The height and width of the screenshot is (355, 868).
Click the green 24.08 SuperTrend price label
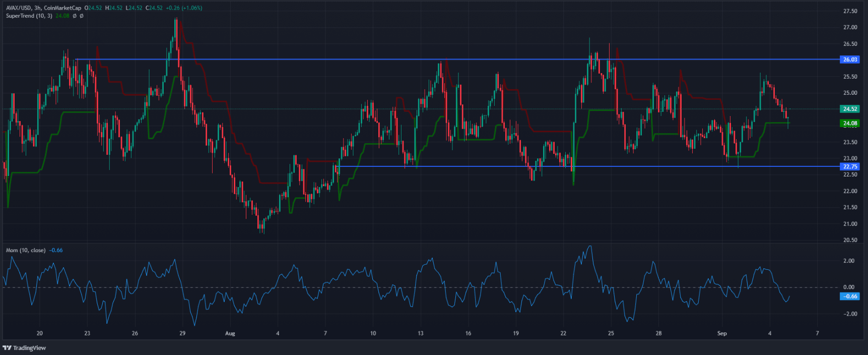point(850,123)
